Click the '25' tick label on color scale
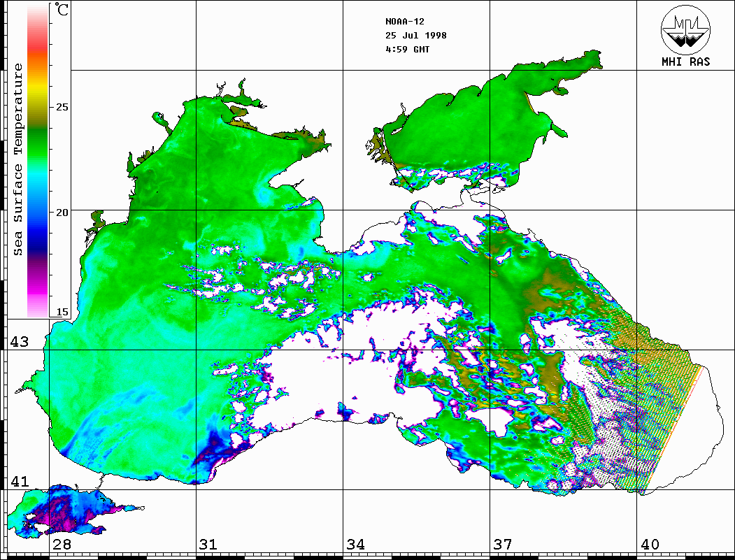Screen dimensions: 735x560 [62, 107]
